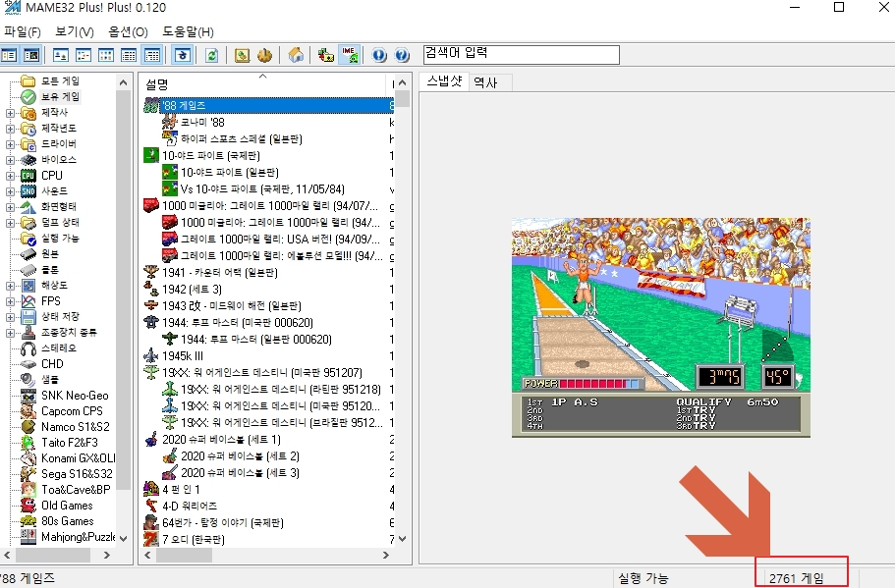Expand the FPS tree node
Screen dimensions: 895x588
click(10, 301)
